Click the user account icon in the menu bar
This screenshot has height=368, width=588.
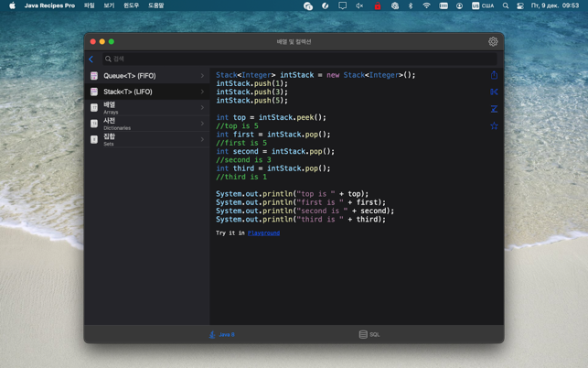(x=459, y=5)
